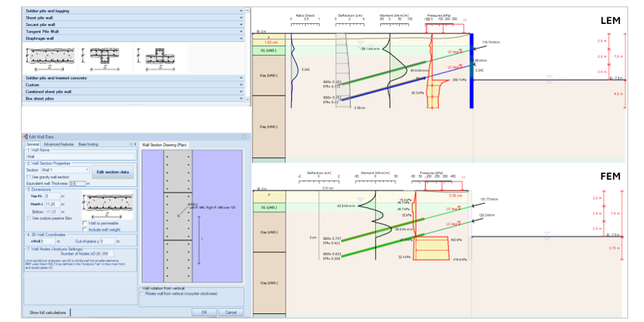Collapse the Diaphragm wall section
Viewport: 644px width, 322px height.
[x=133, y=38]
